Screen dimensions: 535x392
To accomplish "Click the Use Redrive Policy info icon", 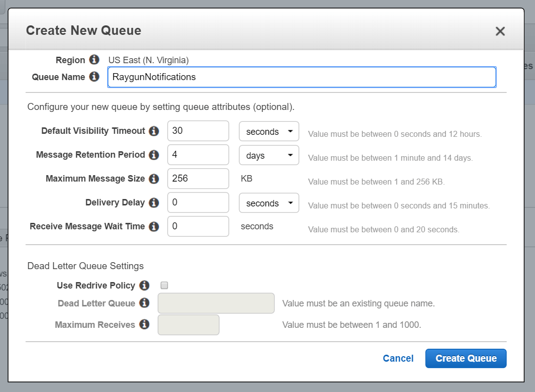I will click(x=144, y=286).
